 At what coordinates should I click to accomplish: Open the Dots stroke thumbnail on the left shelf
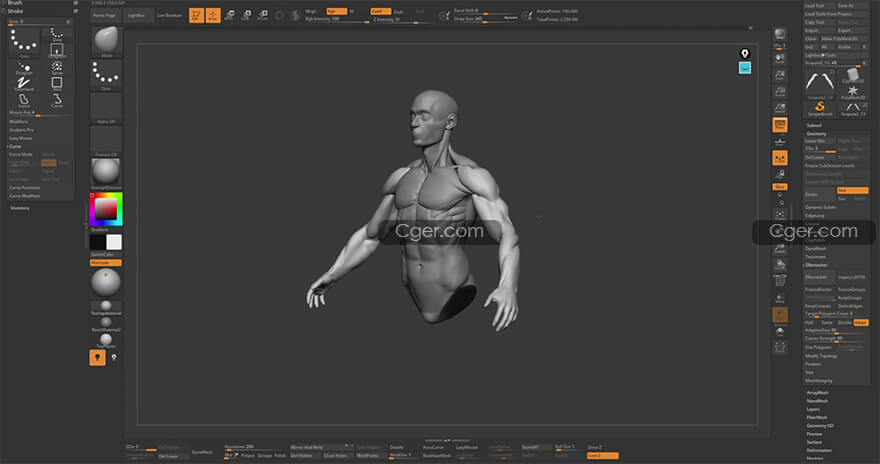(x=106, y=75)
